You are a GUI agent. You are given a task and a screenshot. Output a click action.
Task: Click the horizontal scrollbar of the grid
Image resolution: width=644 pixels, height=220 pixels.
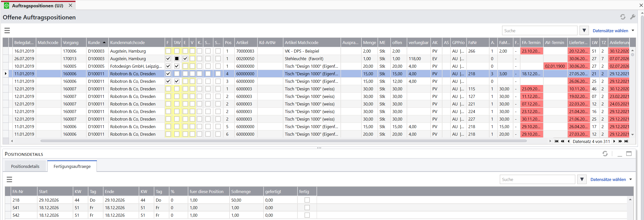coord(283,141)
